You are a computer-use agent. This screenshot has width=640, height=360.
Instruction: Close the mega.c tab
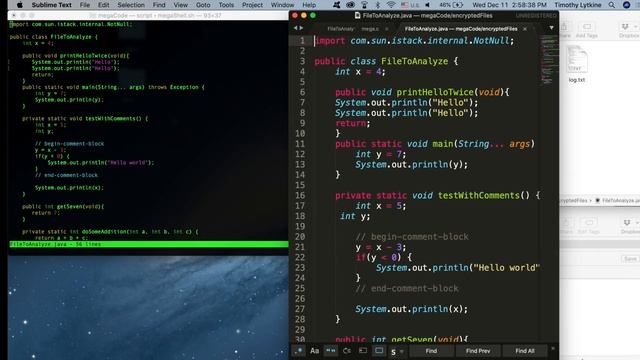(387, 29)
